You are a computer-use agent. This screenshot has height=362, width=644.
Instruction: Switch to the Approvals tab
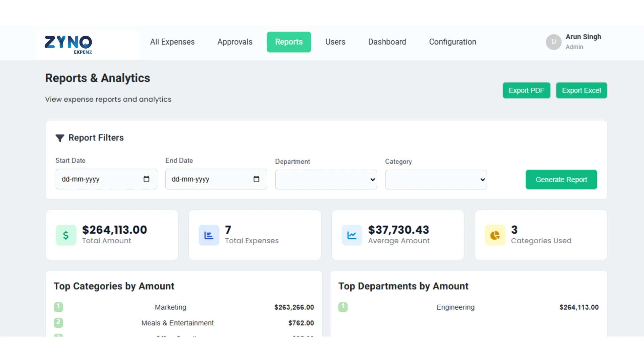click(x=235, y=42)
